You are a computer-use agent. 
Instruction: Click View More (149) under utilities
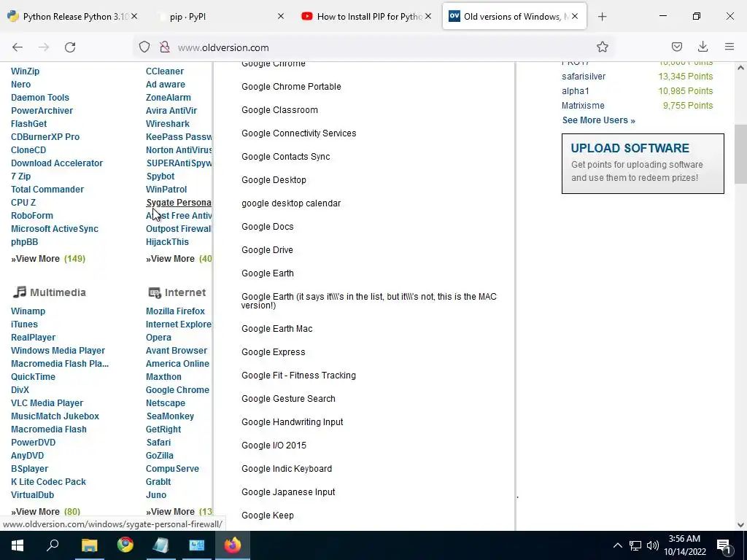(x=48, y=259)
